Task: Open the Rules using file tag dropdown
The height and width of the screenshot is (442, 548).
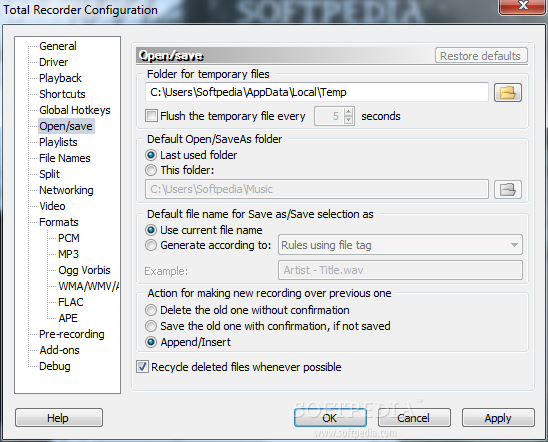Action: click(x=400, y=245)
